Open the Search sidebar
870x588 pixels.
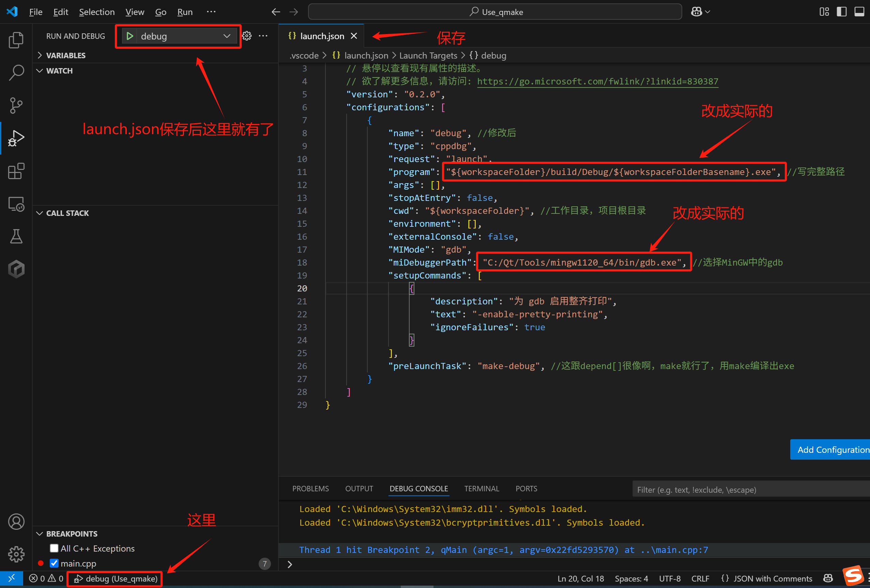tap(16, 73)
